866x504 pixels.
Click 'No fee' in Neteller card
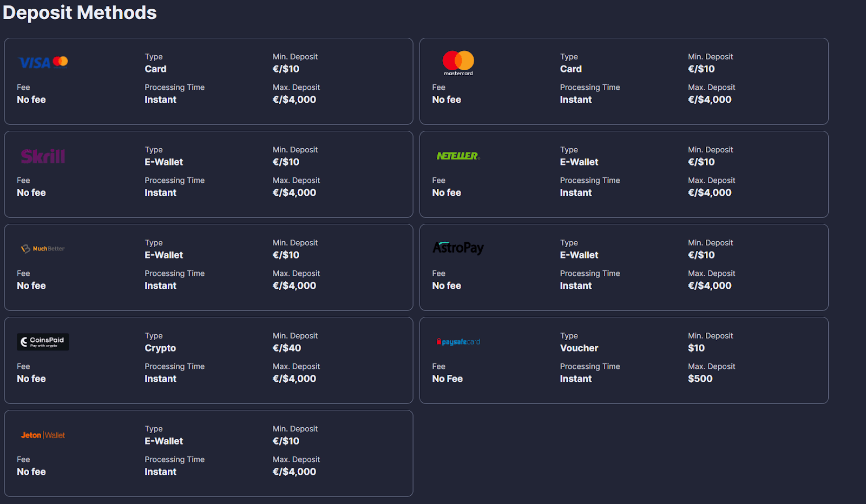click(x=447, y=193)
